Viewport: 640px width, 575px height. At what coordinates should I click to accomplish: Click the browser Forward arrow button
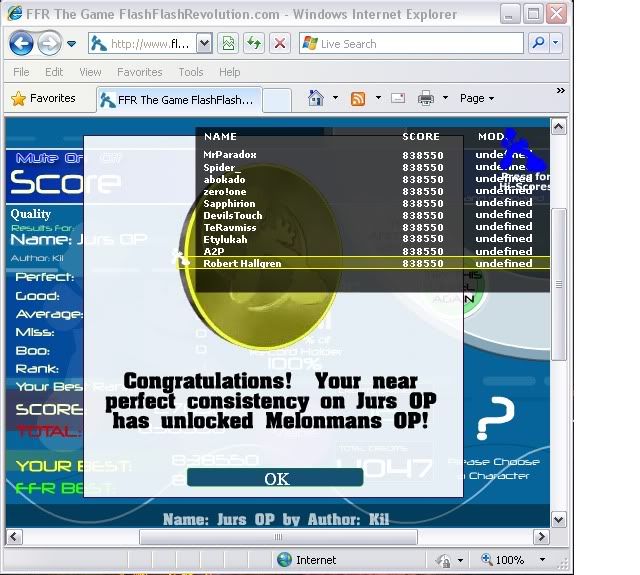[48, 44]
